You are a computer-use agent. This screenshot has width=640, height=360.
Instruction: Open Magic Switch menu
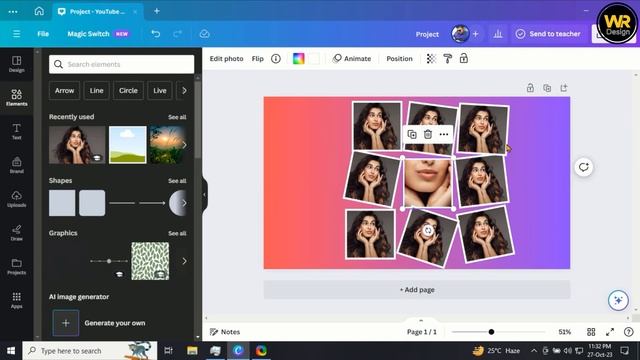pos(98,34)
